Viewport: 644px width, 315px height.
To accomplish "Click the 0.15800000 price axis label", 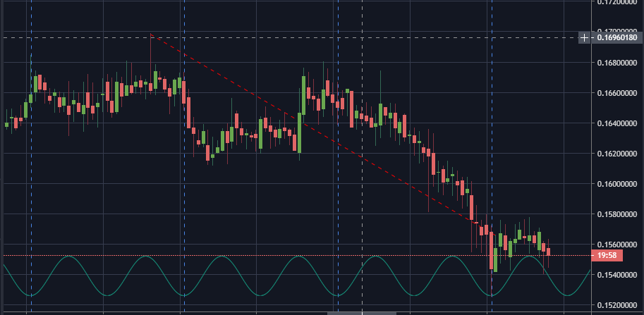I will [617, 214].
